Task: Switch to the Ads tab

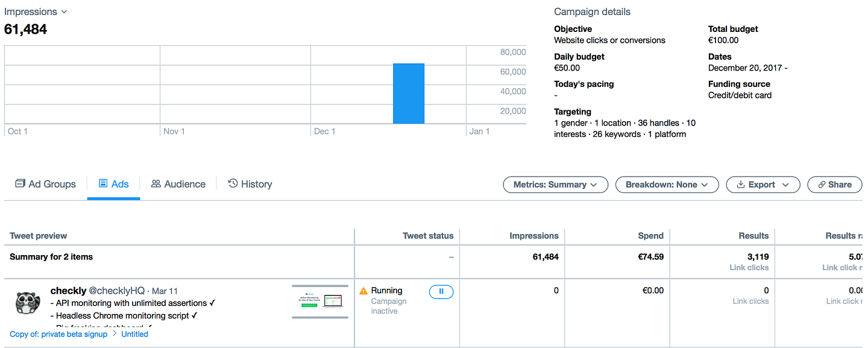Action: pyautogui.click(x=114, y=184)
